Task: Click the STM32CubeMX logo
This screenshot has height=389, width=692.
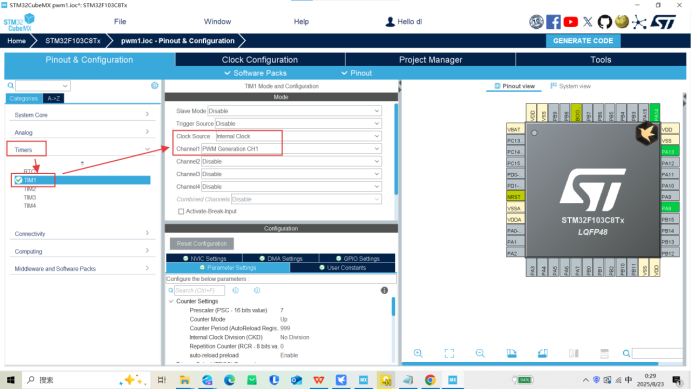Action: [x=19, y=22]
